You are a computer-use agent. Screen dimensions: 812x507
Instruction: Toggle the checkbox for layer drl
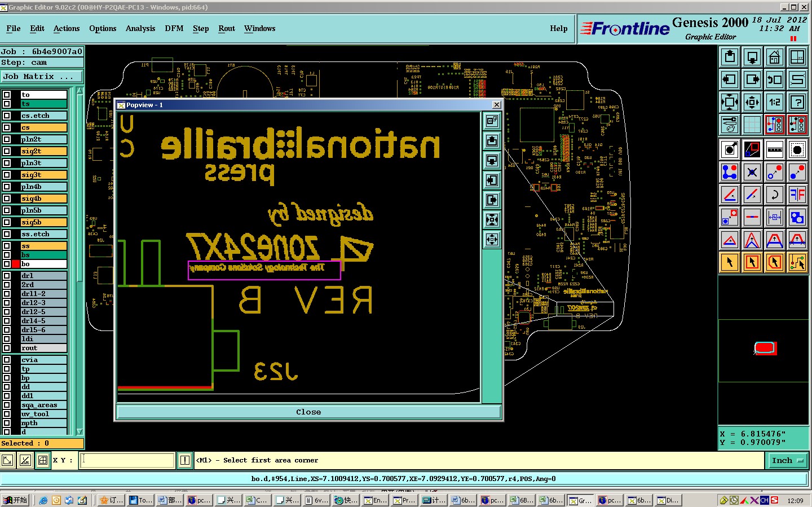(x=7, y=276)
